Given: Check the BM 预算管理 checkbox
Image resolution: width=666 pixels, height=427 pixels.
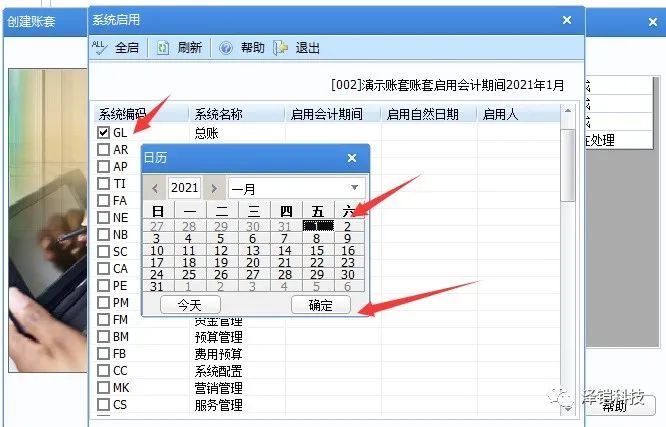Looking at the screenshot, I should click(x=103, y=337).
